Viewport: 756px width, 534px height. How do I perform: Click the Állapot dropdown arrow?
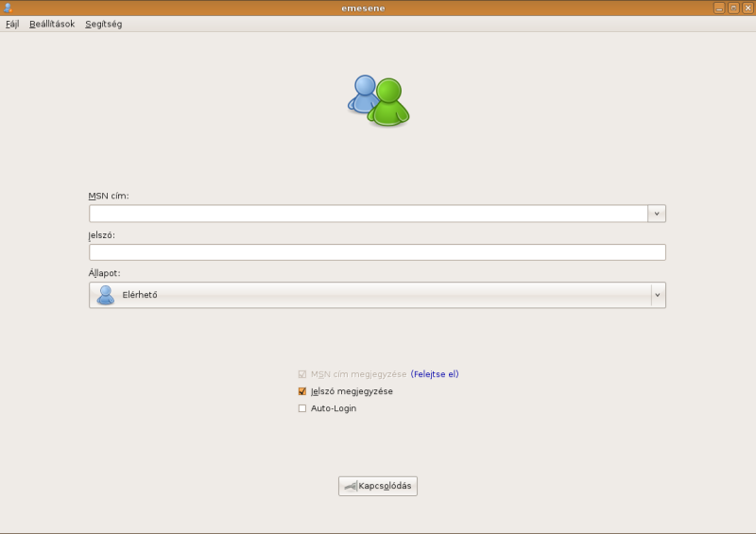coord(657,295)
